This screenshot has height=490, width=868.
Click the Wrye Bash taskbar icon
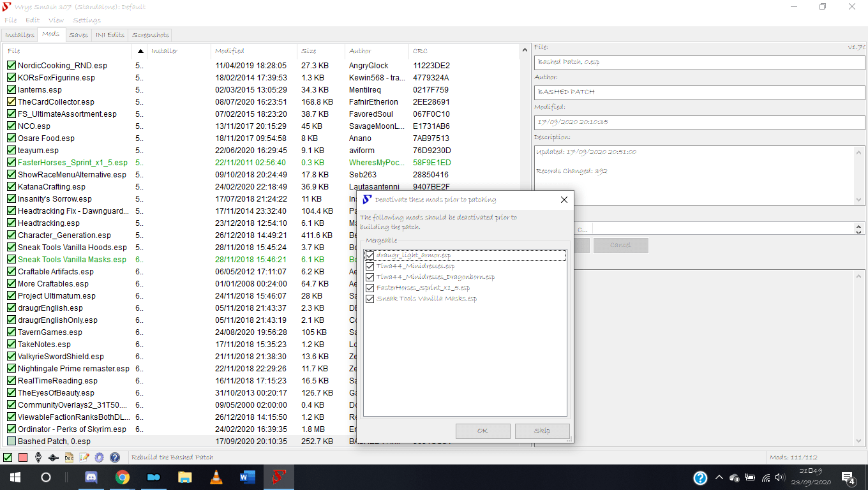278,477
